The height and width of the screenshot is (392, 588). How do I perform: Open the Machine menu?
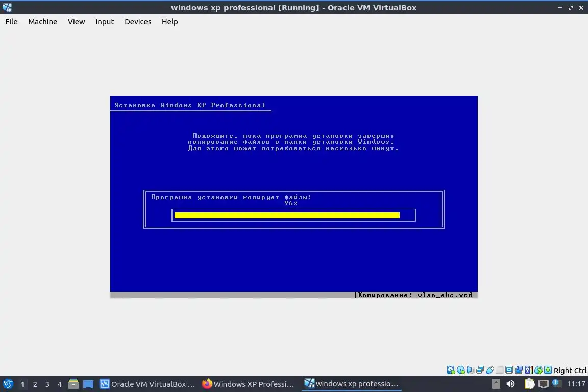coord(42,22)
